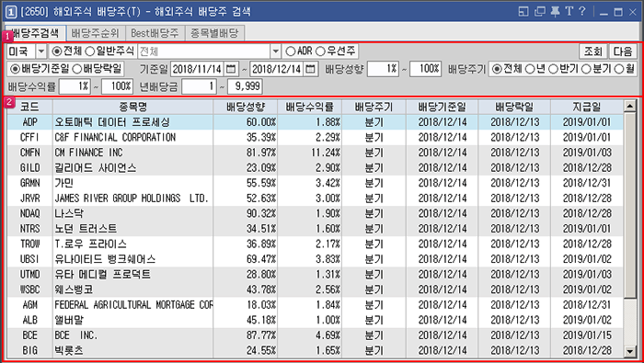This screenshot has height=363, width=644.
Task: Open help with the question mark icon
Action: 582,11
